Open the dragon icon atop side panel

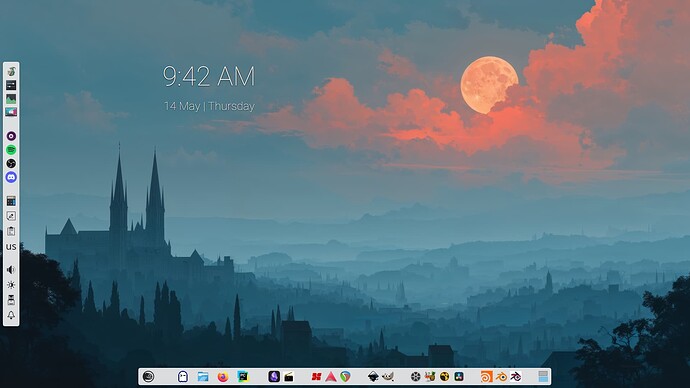11,71
